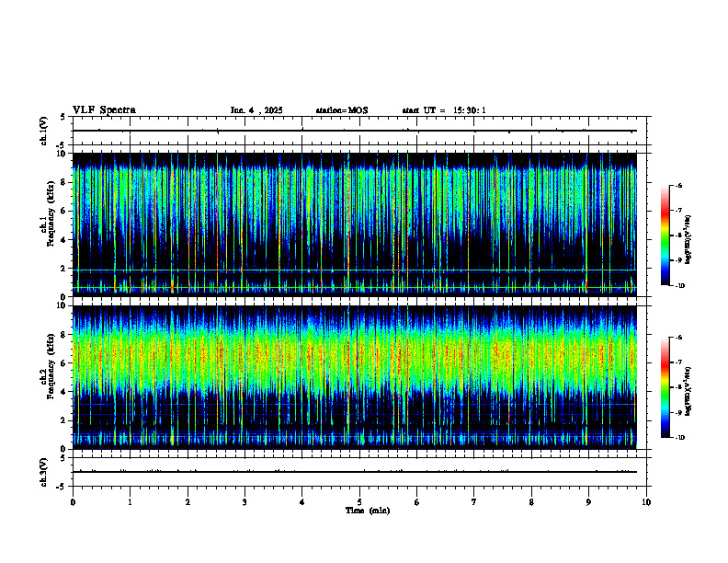This screenshot has width=728, height=563.
Task: Click the ch.3 voltage waveform trace
Action: 355,472
